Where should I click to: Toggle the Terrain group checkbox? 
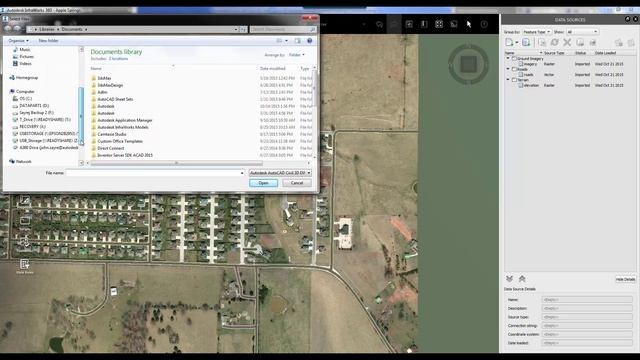click(514, 80)
